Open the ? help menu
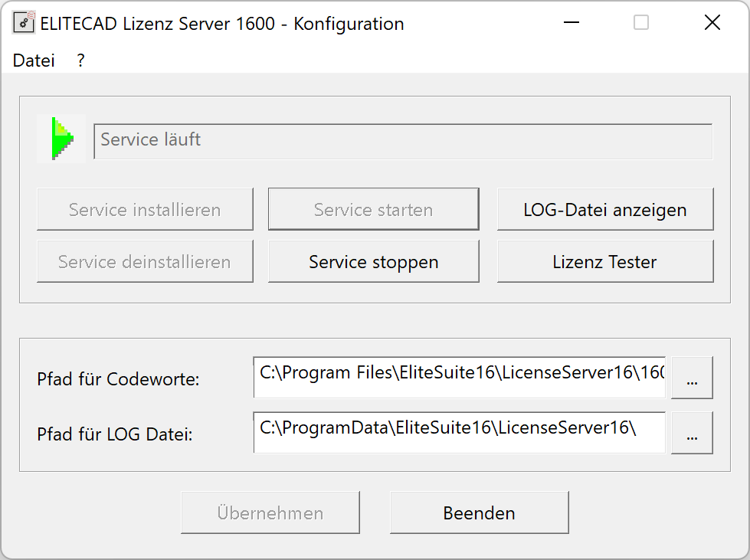This screenshot has width=750, height=560. (81, 61)
